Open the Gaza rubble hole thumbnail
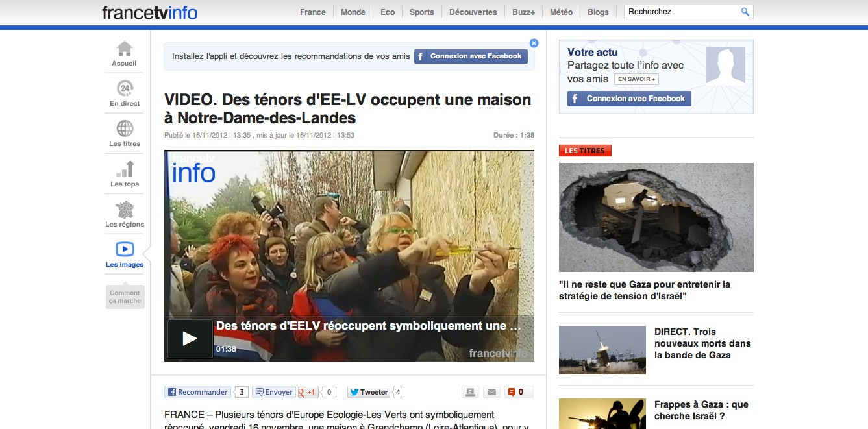The height and width of the screenshot is (429, 868). coord(656,217)
